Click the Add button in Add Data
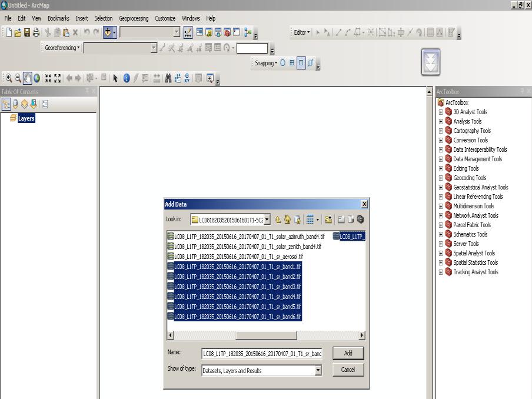 coord(348,353)
